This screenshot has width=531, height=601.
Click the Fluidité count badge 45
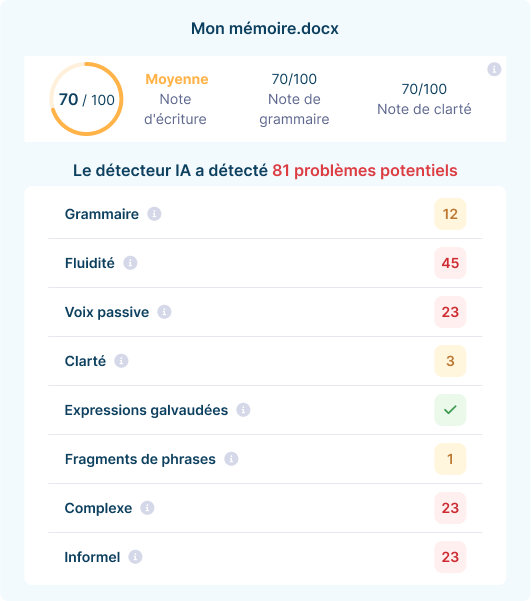coord(450,263)
